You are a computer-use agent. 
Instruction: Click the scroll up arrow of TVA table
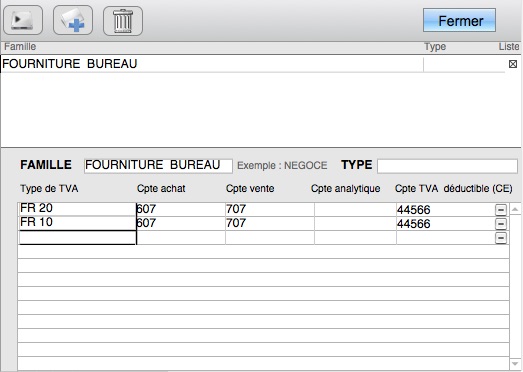pyautogui.click(x=515, y=209)
